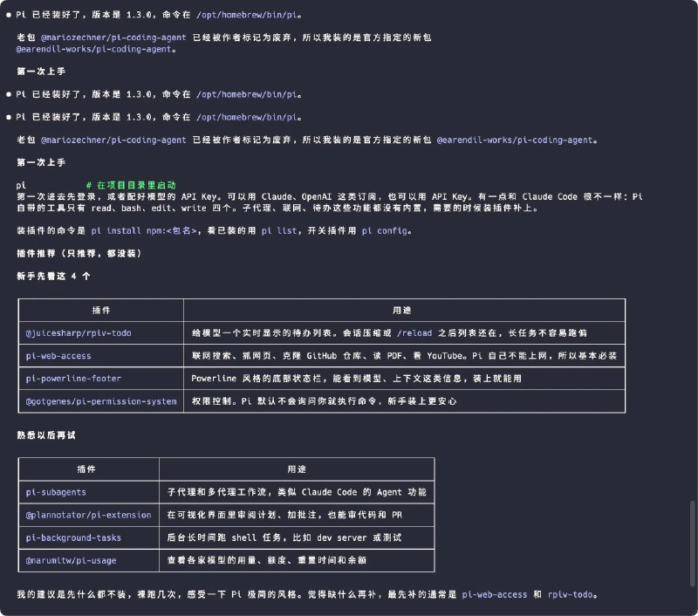698x616 pixels.
Task: Click the 用途 header above the pi-subagents table
Action: [297, 469]
